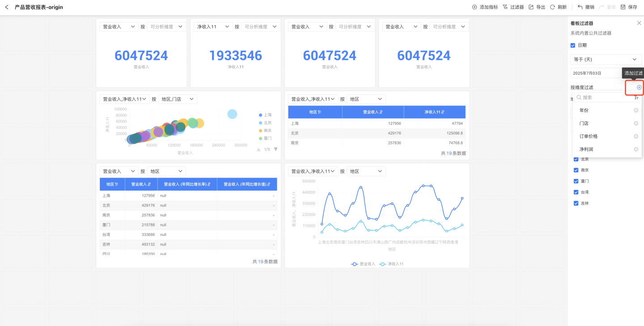This screenshot has height=326, width=644.
Task: Click the 添加指标 add metric icon
Action: tap(475, 7)
